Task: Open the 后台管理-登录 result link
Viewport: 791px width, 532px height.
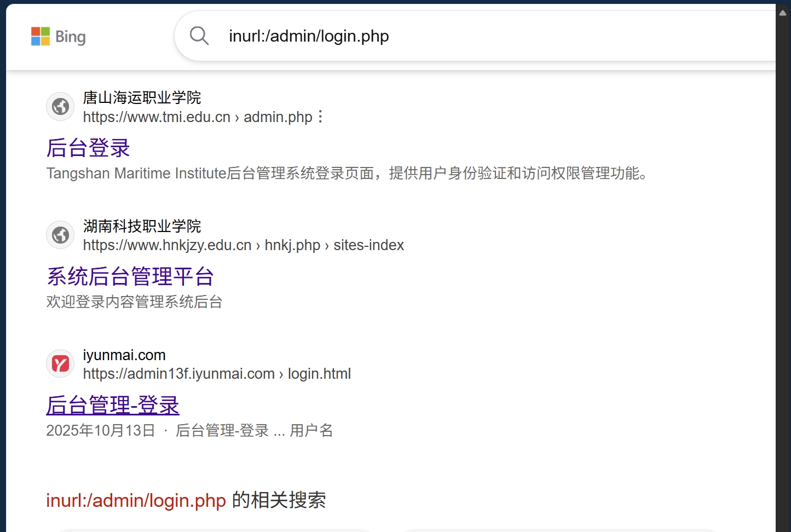Action: click(113, 405)
